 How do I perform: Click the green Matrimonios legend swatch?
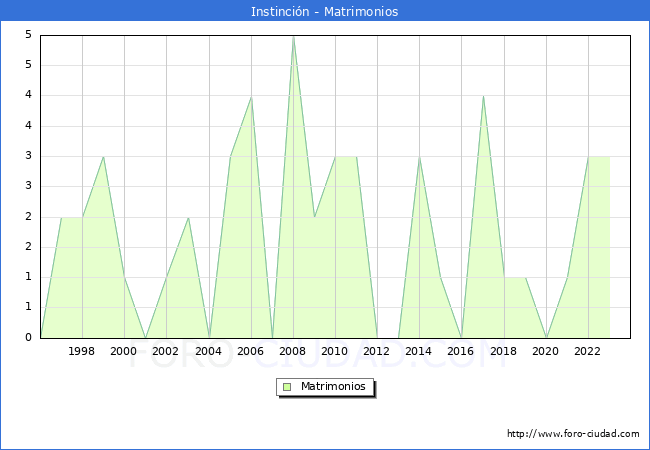coord(287,387)
